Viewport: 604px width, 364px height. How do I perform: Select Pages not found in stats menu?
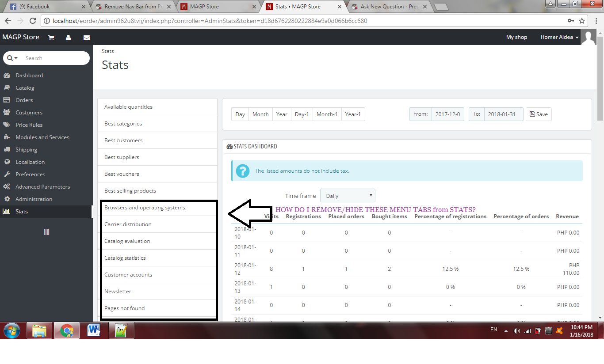[157, 308]
